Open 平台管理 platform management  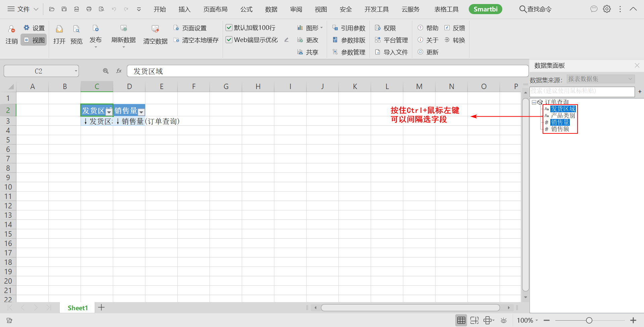point(392,40)
